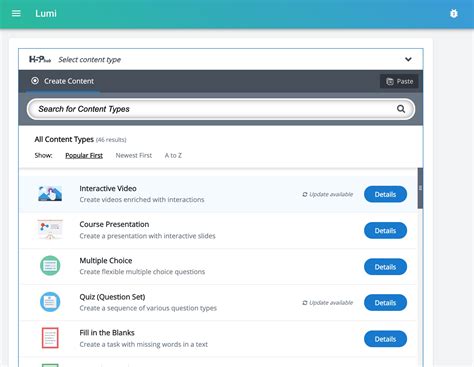Select the Course Presentation title
474x367 pixels.
[114, 224]
